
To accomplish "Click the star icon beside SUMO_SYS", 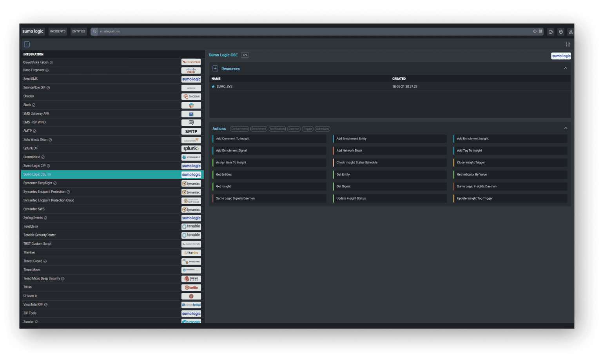I will tap(213, 87).
